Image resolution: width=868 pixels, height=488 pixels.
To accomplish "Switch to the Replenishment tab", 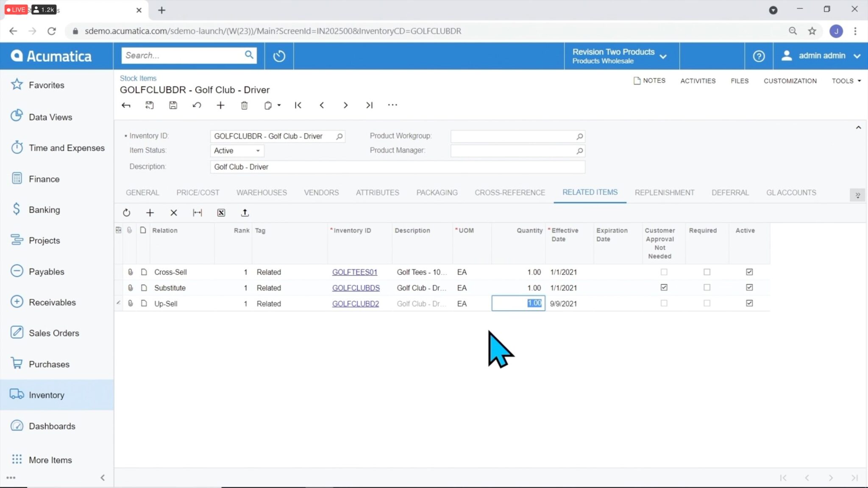I will pos(664,192).
